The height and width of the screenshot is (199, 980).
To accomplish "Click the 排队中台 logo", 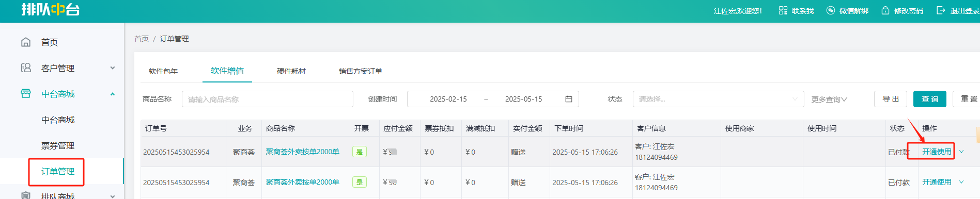I will [51, 10].
